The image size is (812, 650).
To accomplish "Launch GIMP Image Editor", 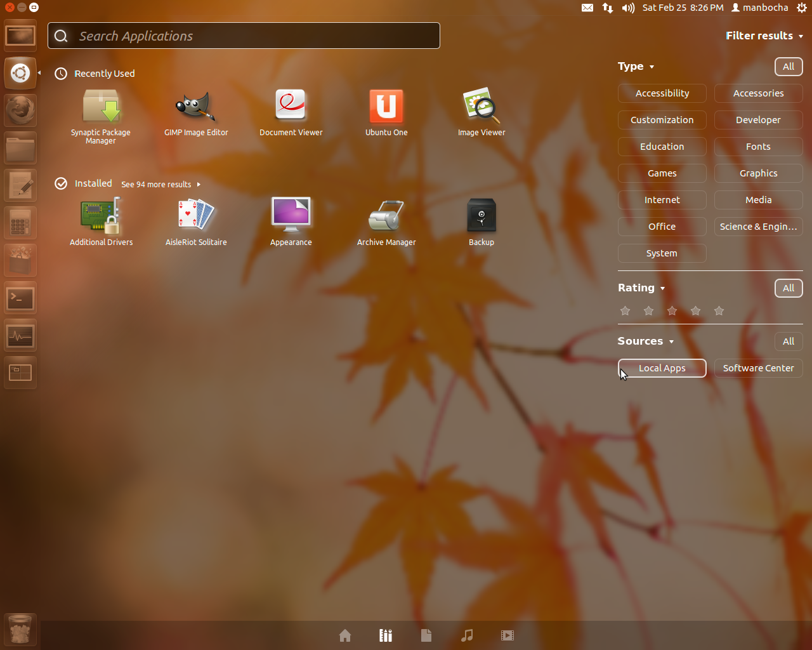I will pyautogui.click(x=196, y=107).
